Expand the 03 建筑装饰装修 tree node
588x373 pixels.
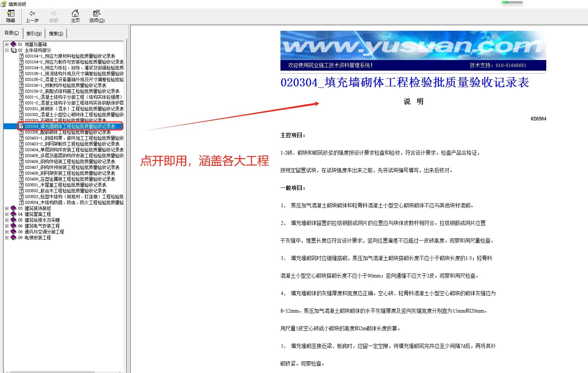click(7, 208)
